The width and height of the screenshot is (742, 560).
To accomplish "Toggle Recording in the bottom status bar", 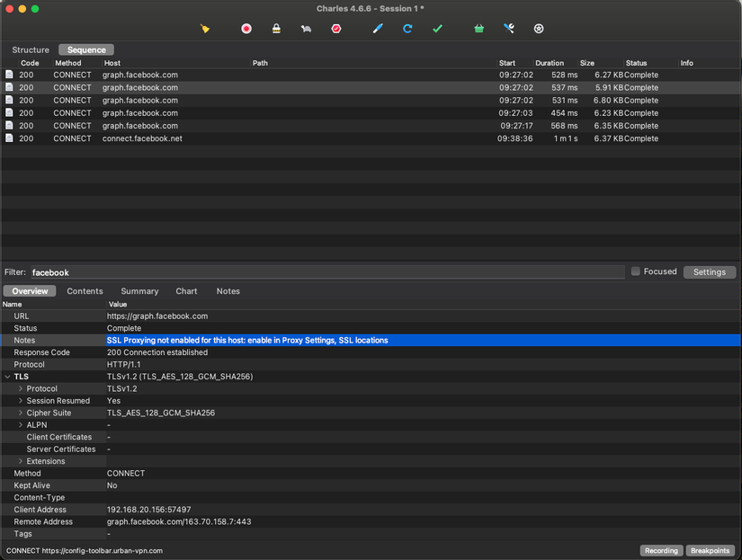I will pos(661,550).
